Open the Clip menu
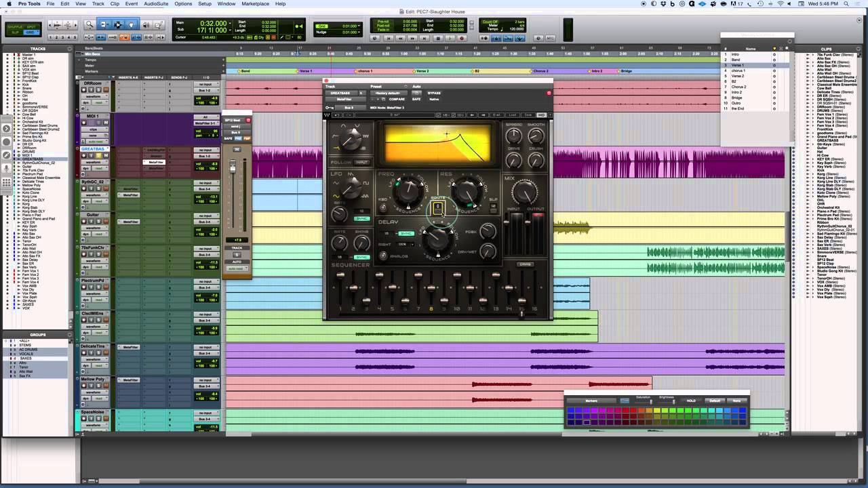 tap(115, 3)
